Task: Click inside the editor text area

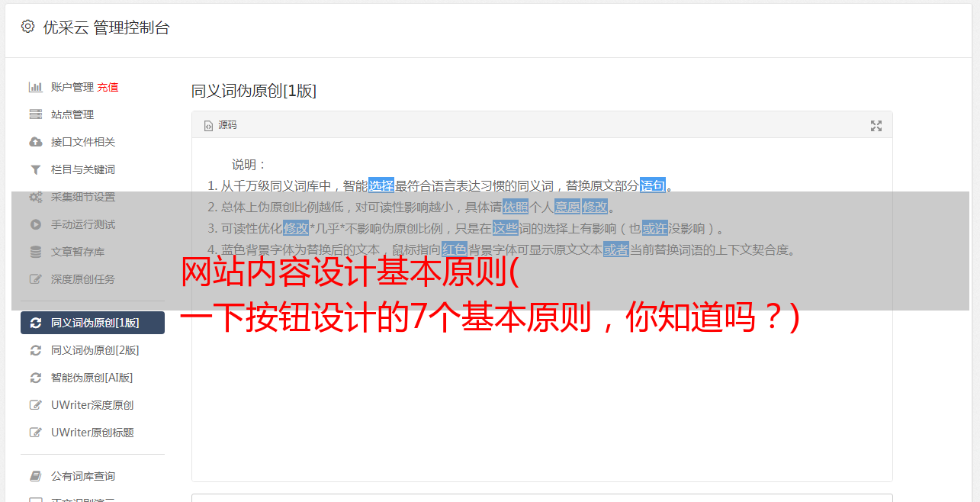Action: click(541, 381)
